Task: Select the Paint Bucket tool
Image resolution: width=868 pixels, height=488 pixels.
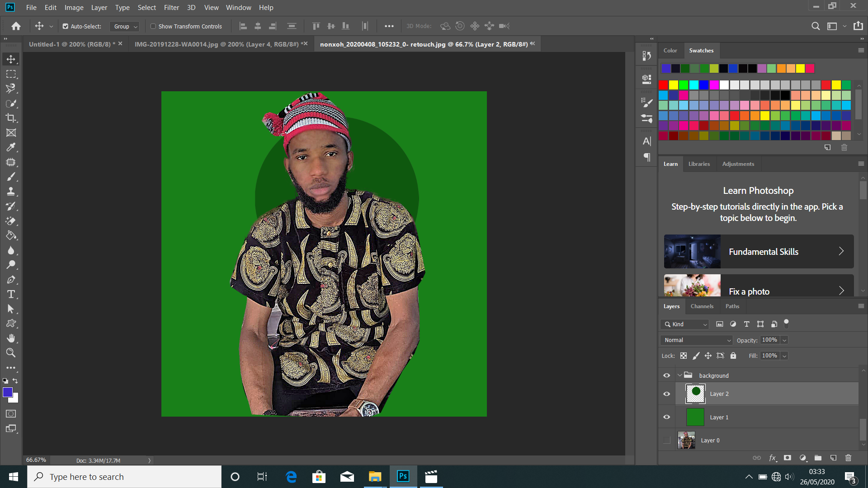Action: pos(11,235)
